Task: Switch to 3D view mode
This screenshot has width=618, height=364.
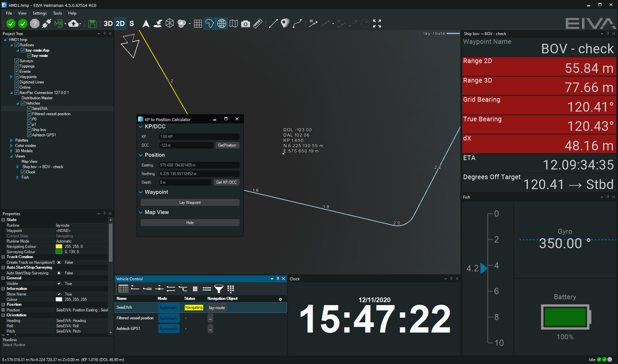Action: click(x=108, y=23)
